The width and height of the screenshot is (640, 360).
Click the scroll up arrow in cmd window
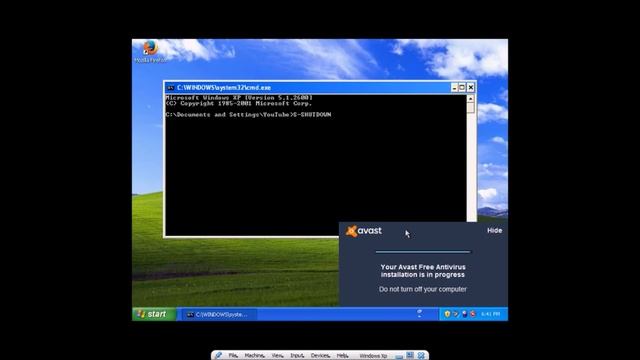471,98
